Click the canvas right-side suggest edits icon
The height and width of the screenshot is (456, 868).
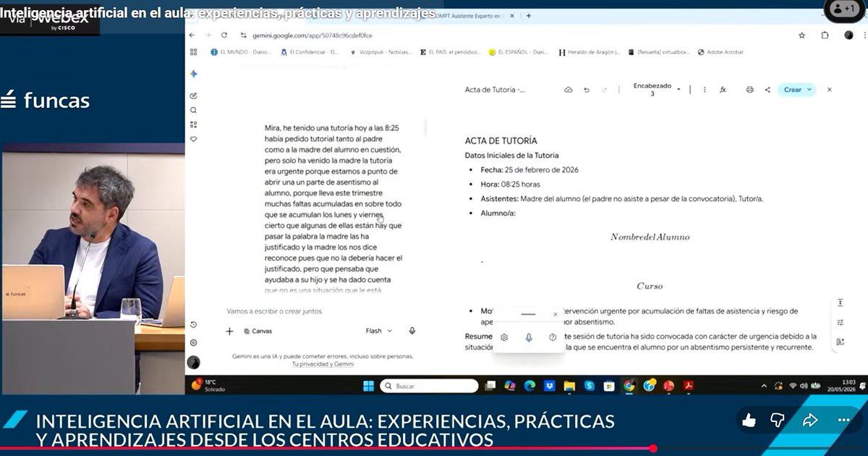(840, 342)
